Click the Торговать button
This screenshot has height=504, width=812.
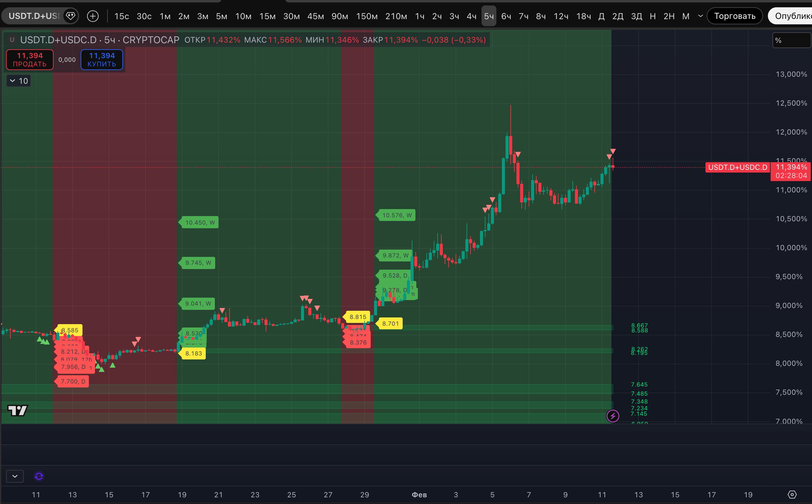click(734, 16)
